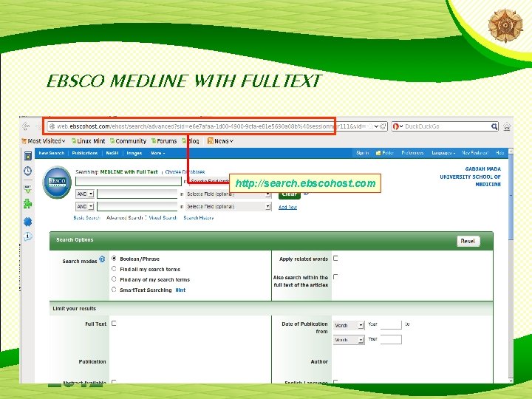Open the Blog bookmark

pyautogui.click(x=191, y=141)
